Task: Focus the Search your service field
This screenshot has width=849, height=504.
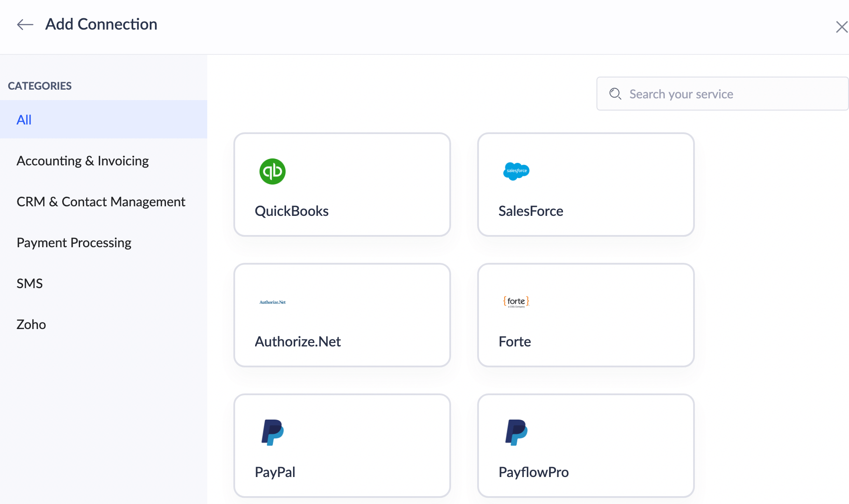Action: 722,94
